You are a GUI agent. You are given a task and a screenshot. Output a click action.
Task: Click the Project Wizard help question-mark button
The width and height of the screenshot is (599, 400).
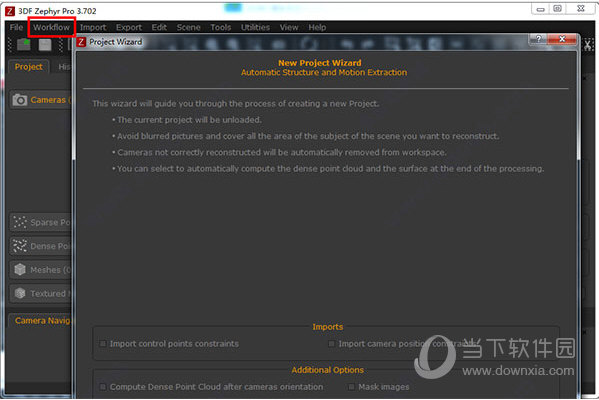[x=538, y=39]
